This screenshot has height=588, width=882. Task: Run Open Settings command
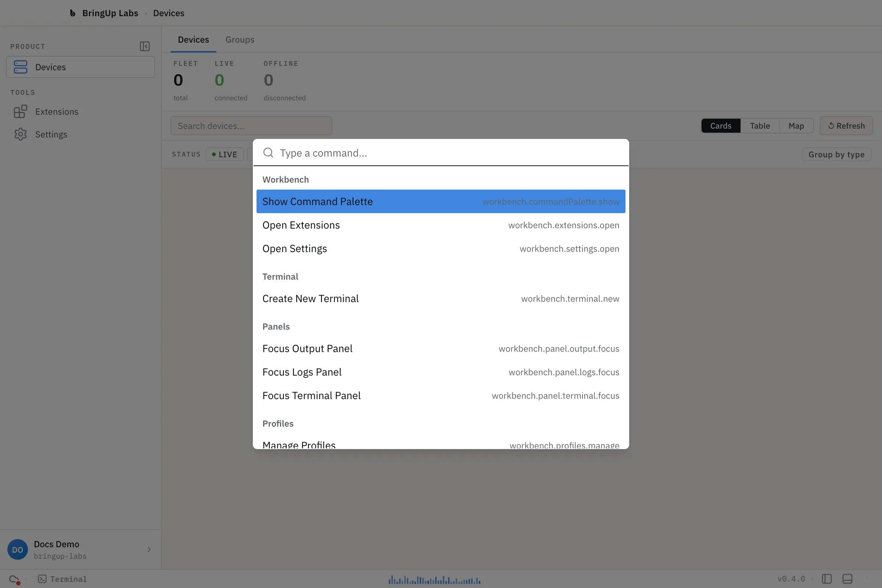(441, 249)
